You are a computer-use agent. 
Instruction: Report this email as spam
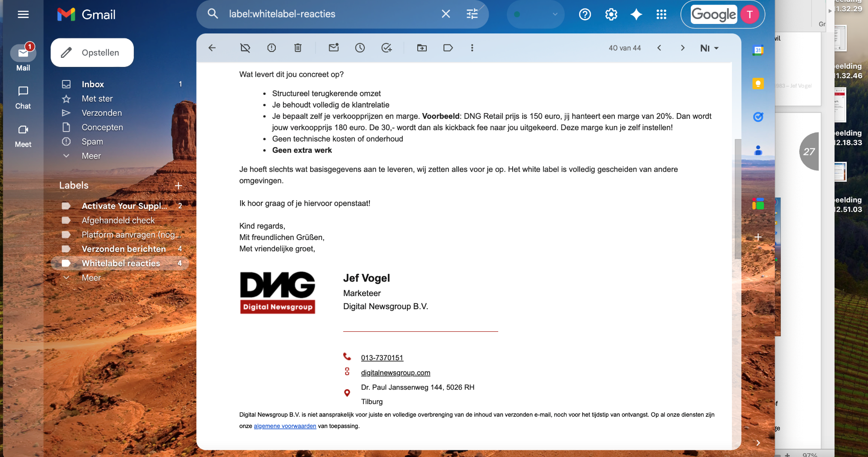pyautogui.click(x=271, y=48)
